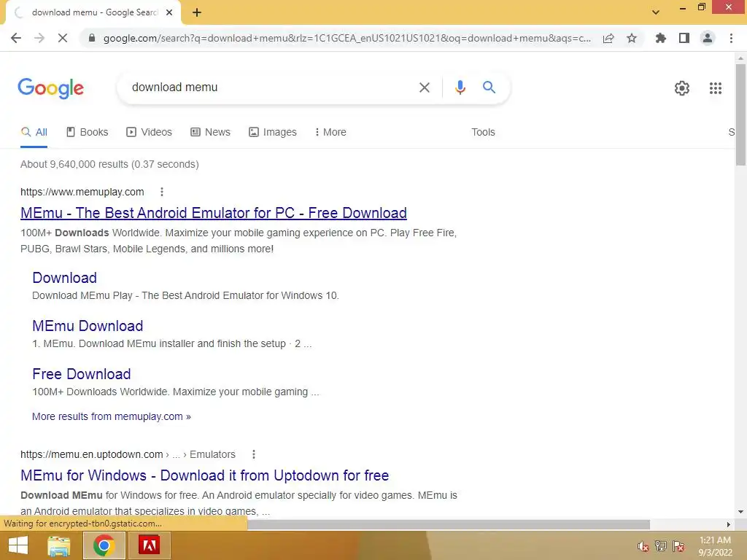Click the network tray icon
This screenshot has height=560, width=747.
(661, 547)
